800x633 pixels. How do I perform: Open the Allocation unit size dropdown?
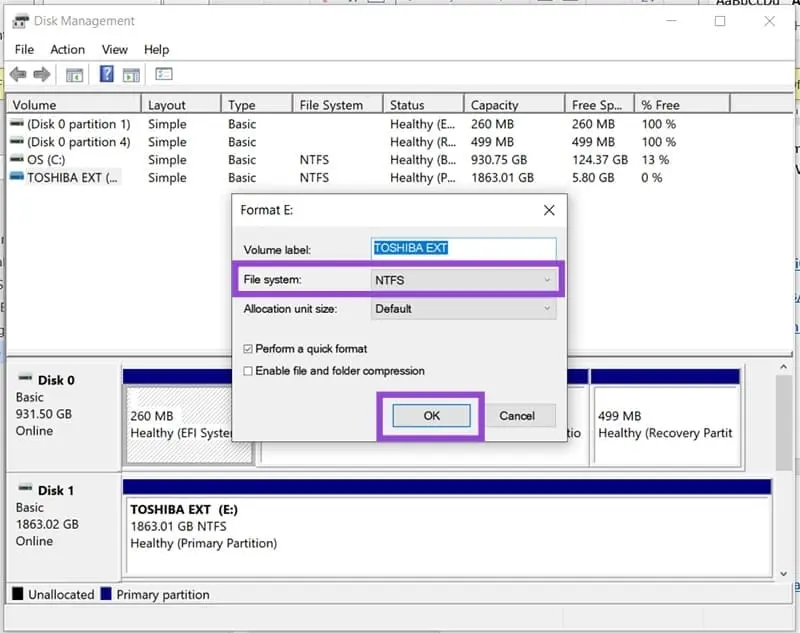463,309
